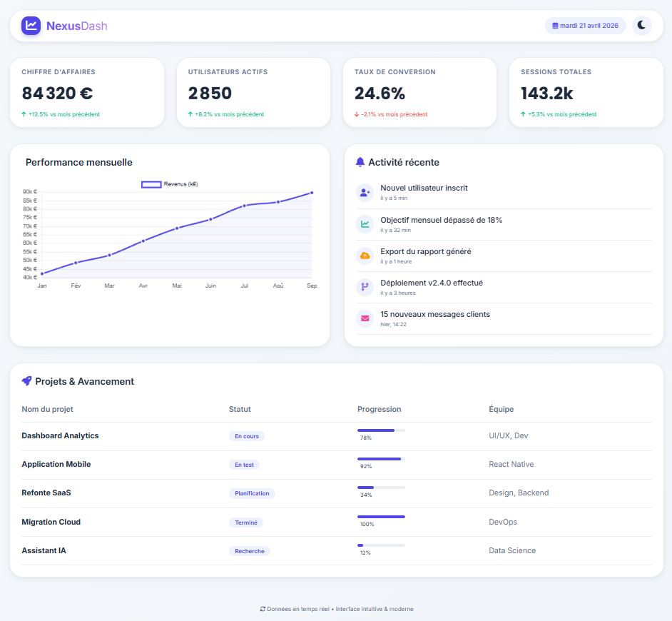Click the Terminé status badge
This screenshot has height=621, width=672.
coord(246,522)
